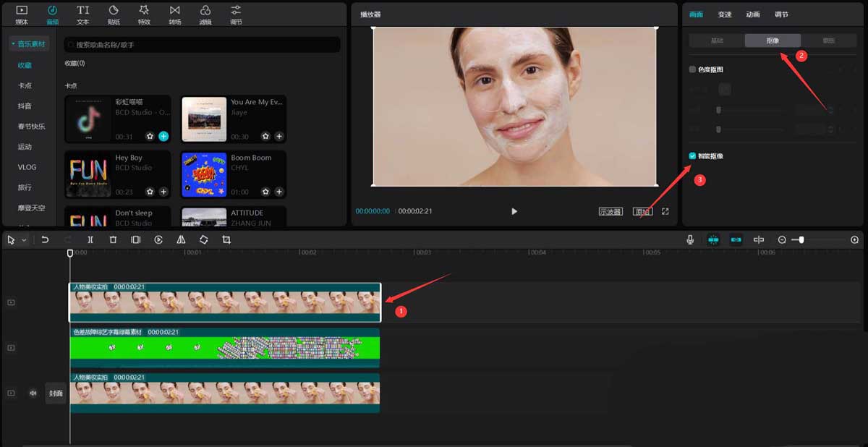The height and width of the screenshot is (447, 868).
Task: Switch to the 变速 tab
Action: [x=724, y=14]
